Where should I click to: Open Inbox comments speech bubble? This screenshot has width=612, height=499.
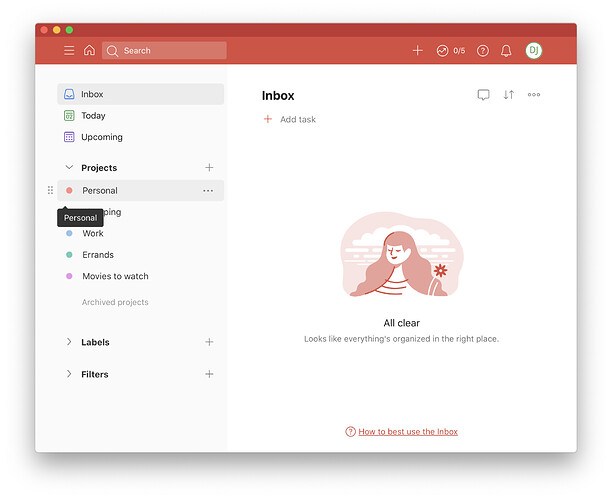point(484,95)
